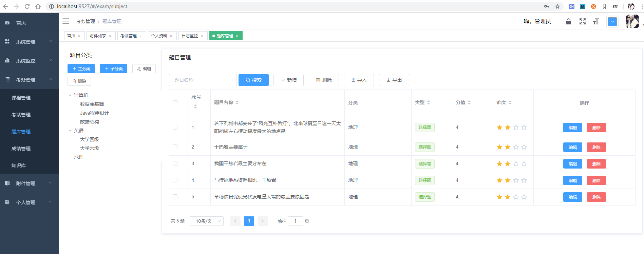Click the 前往 page number input
Screen dimensions: 644x254
tap(295, 221)
